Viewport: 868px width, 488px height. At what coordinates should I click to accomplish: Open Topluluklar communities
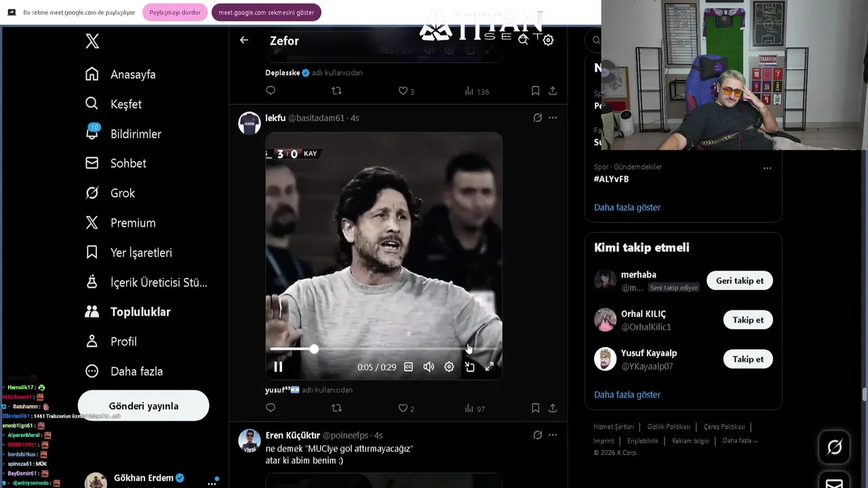click(x=127, y=312)
